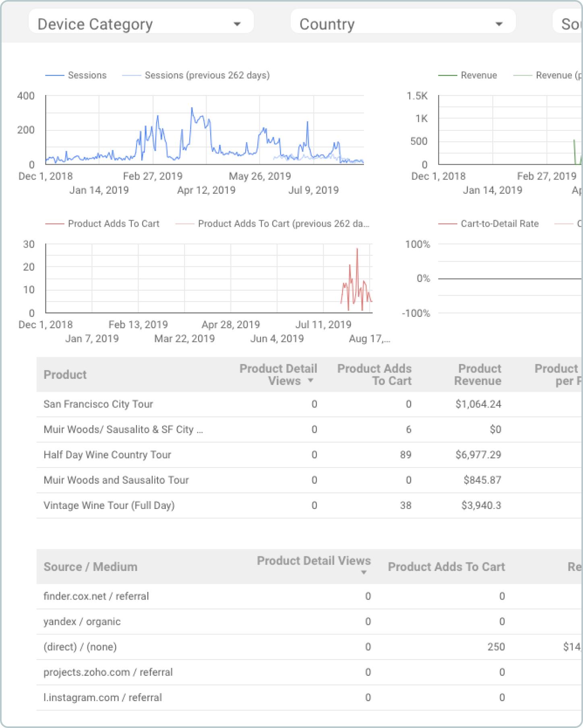Sort by the Product Revenue column header

coord(478,374)
